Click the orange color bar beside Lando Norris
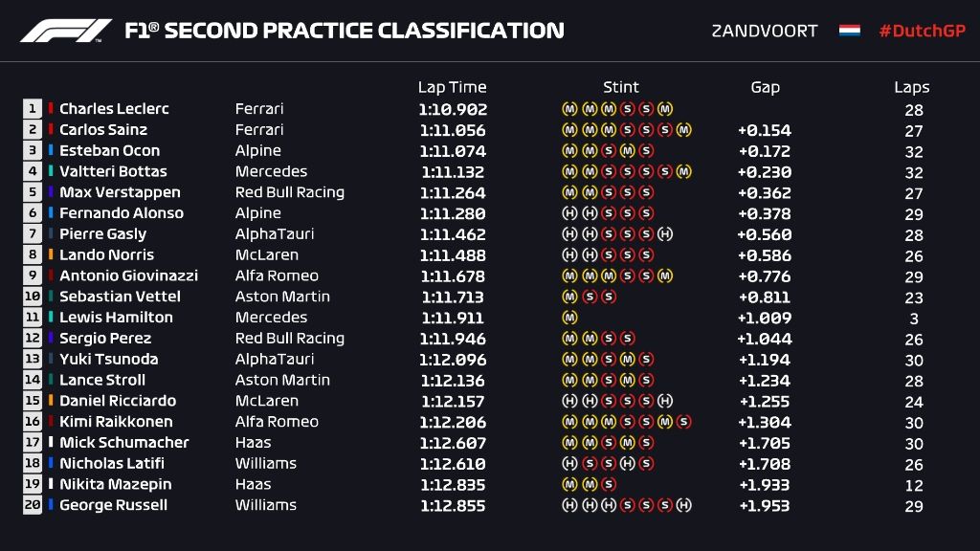This screenshot has width=980, height=551. tap(51, 255)
